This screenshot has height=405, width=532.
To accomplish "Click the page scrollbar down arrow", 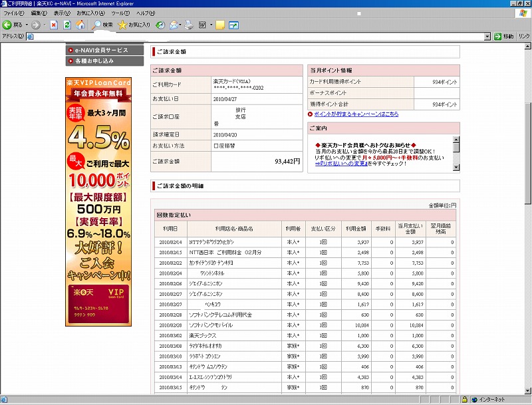I will (x=527, y=391).
